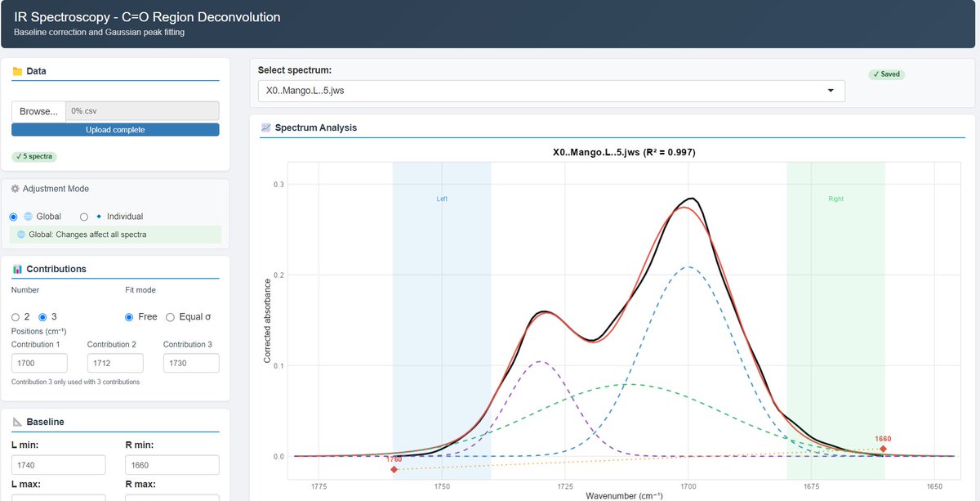Select the Global adjustment mode radio
Image resolution: width=980 pixels, height=501 pixels.
coord(13,217)
